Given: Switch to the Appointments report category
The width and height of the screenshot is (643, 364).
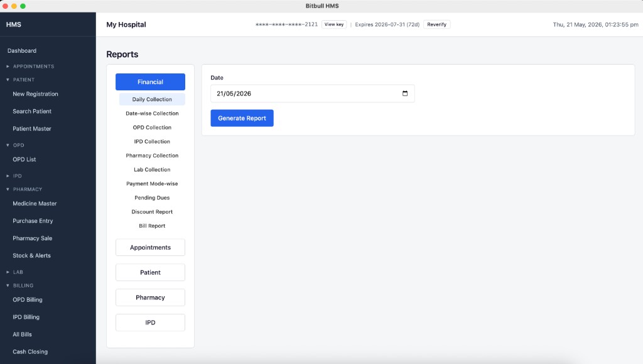Looking at the screenshot, I should pos(150,248).
